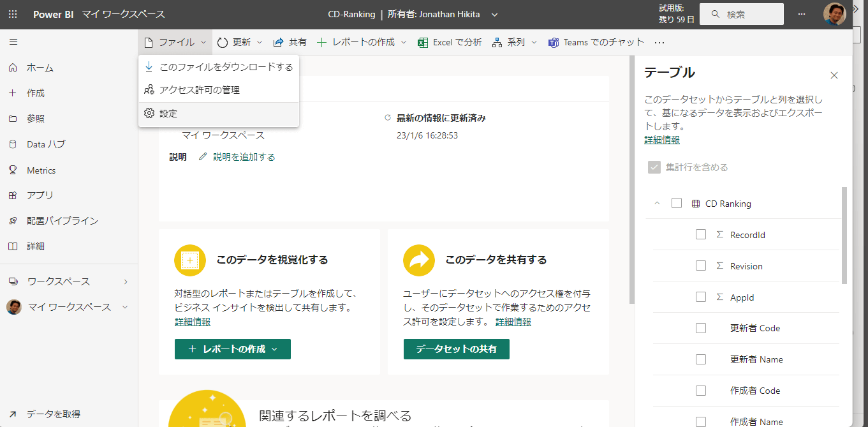Click the 試用版 残り 59 日 trial notice

tap(677, 14)
